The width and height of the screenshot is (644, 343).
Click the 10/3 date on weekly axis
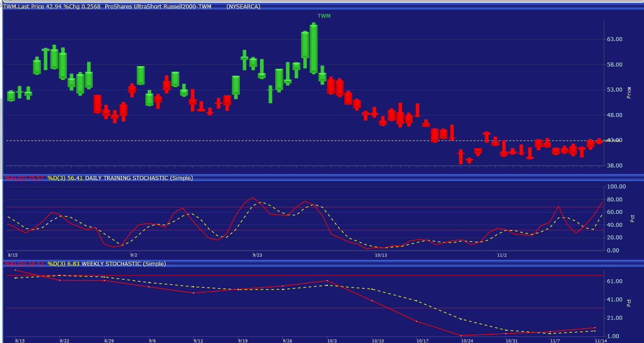332,340
